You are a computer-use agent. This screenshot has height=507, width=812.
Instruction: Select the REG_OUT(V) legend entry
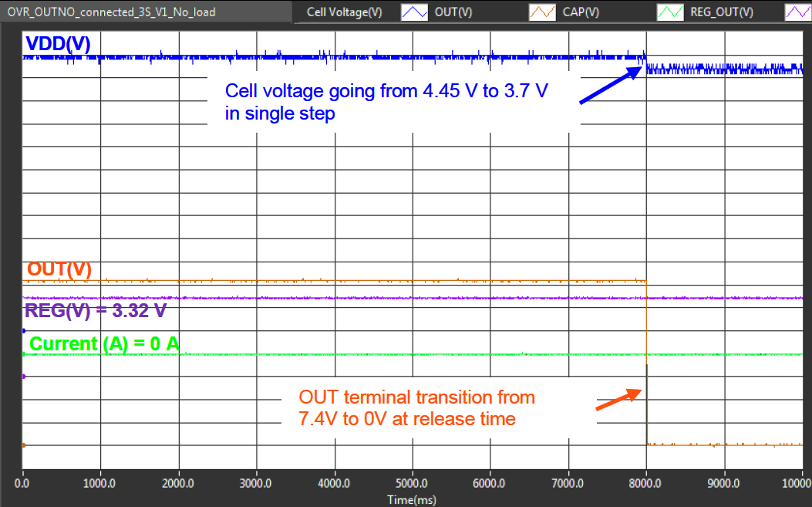[x=722, y=12]
